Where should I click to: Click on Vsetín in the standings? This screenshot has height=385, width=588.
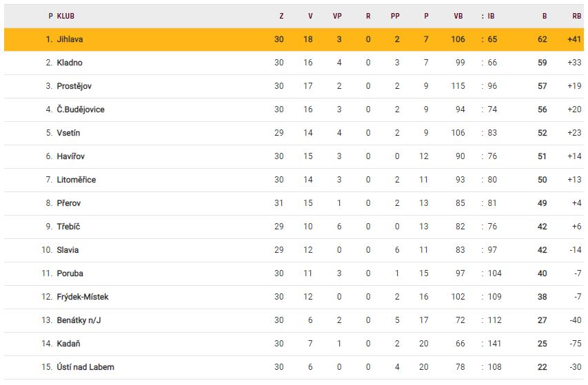pos(69,133)
